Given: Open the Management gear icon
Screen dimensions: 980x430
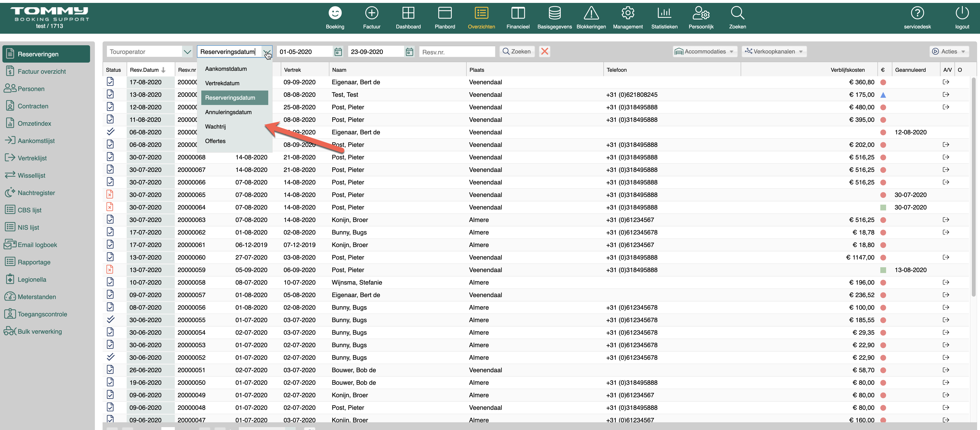Looking at the screenshot, I should pos(628,13).
